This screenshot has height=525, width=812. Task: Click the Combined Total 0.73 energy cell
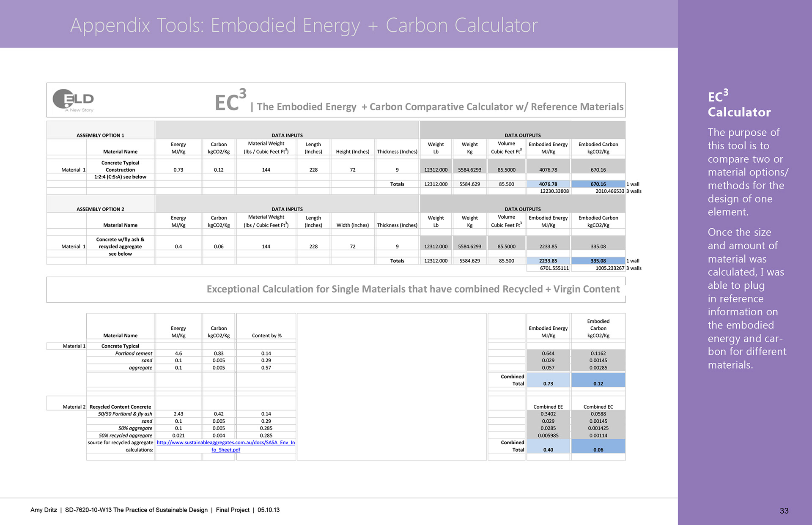tap(548, 380)
